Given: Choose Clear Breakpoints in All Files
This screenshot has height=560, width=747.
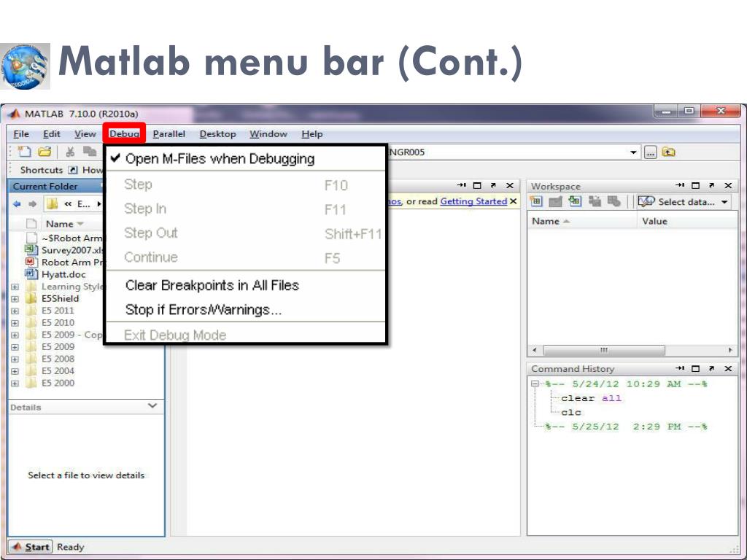Looking at the screenshot, I should point(244,285).
